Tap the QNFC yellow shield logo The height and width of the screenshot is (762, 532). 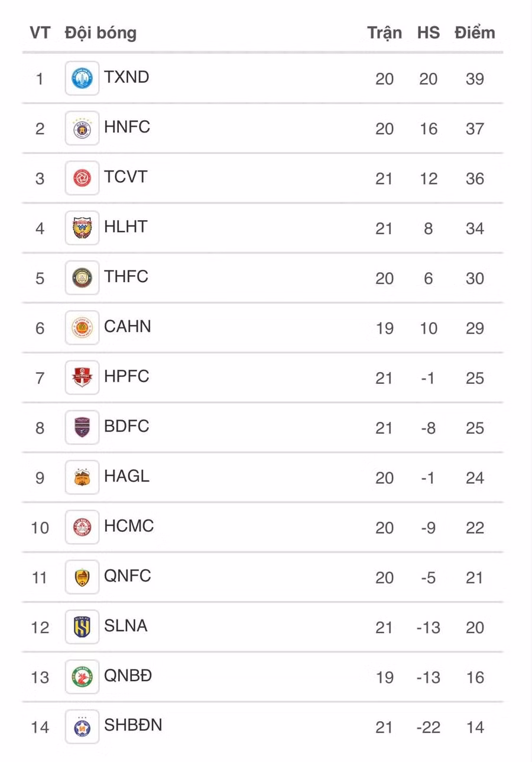pos(82,577)
